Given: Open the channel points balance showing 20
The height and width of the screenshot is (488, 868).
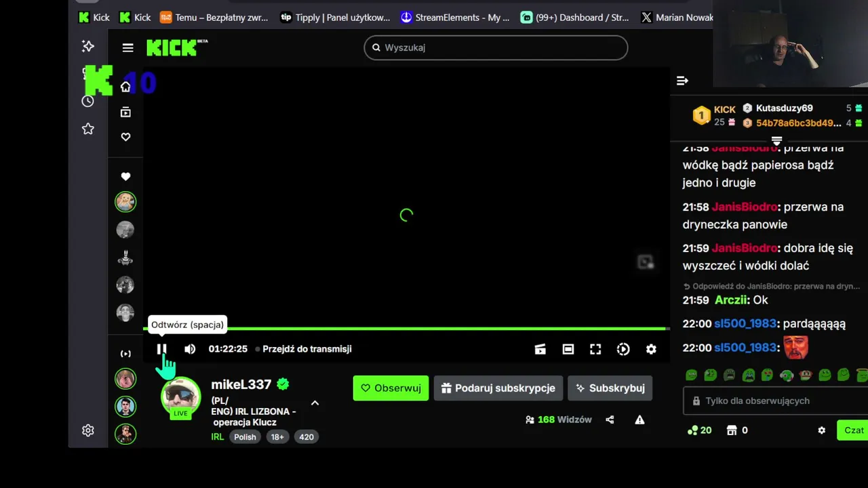Looking at the screenshot, I should 699,430.
